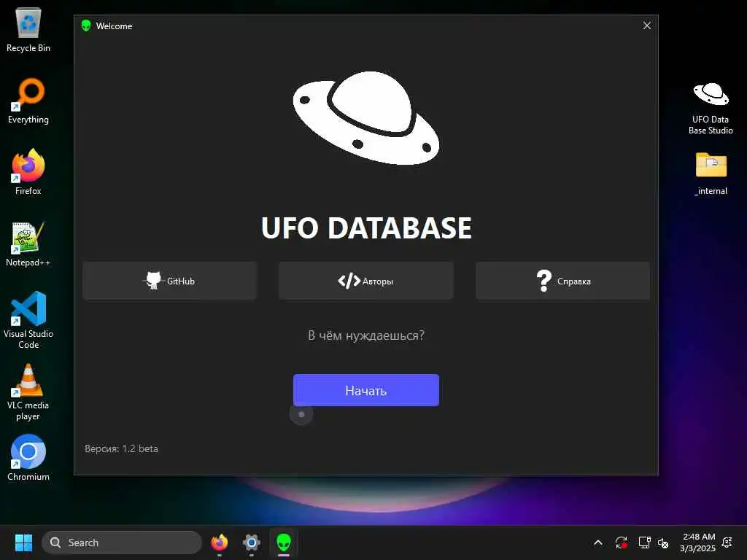Open the Справка help button
The height and width of the screenshot is (560, 747).
point(562,281)
